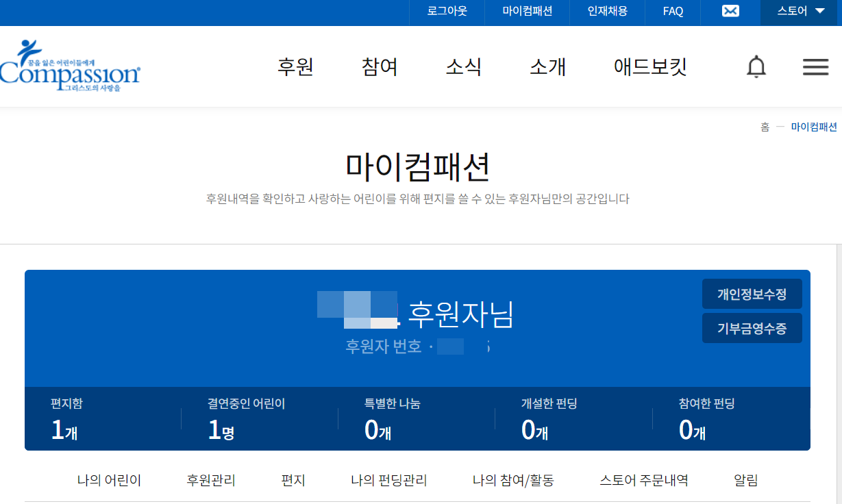The height and width of the screenshot is (504, 842).
Task: Switch to the 알림 tab
Action: coord(745,481)
